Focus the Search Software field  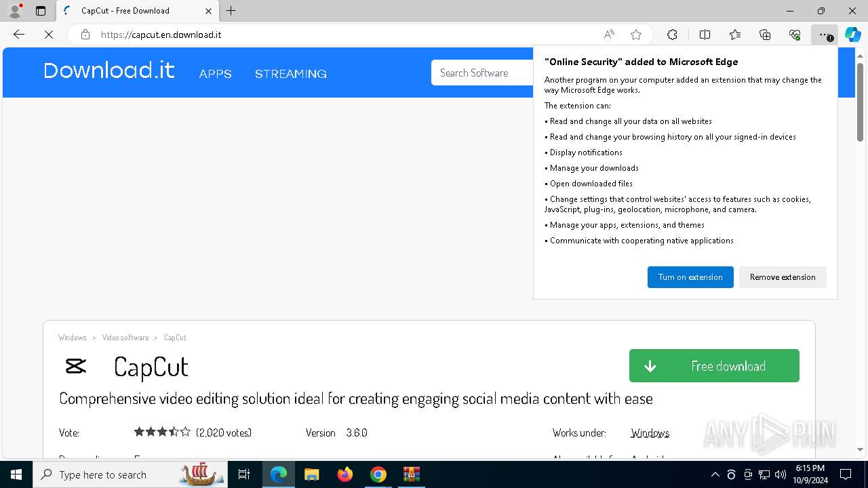482,73
